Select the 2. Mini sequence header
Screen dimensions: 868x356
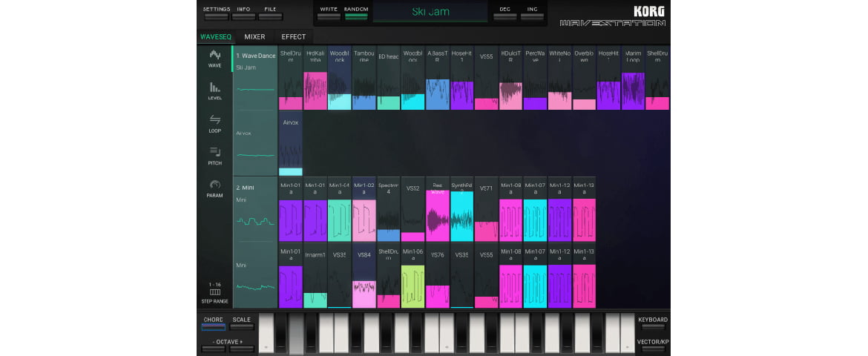pos(255,209)
